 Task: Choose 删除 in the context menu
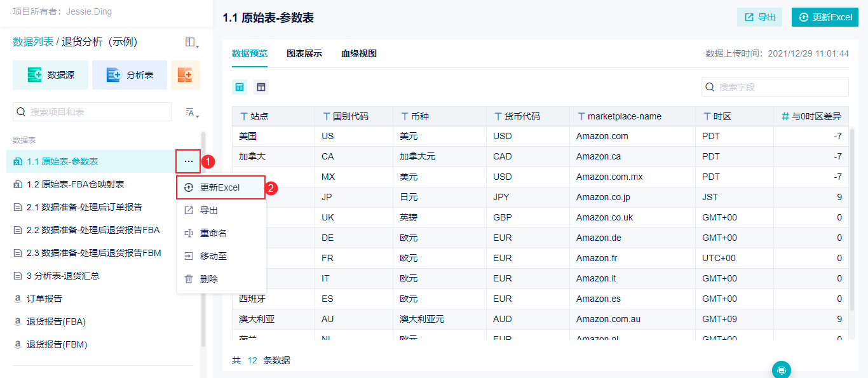click(x=209, y=279)
